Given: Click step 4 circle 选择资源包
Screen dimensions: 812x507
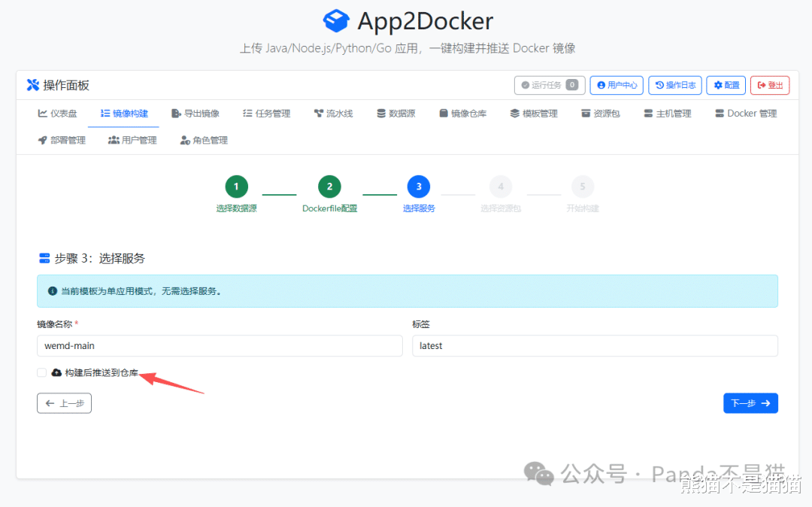Looking at the screenshot, I should pyautogui.click(x=500, y=187).
